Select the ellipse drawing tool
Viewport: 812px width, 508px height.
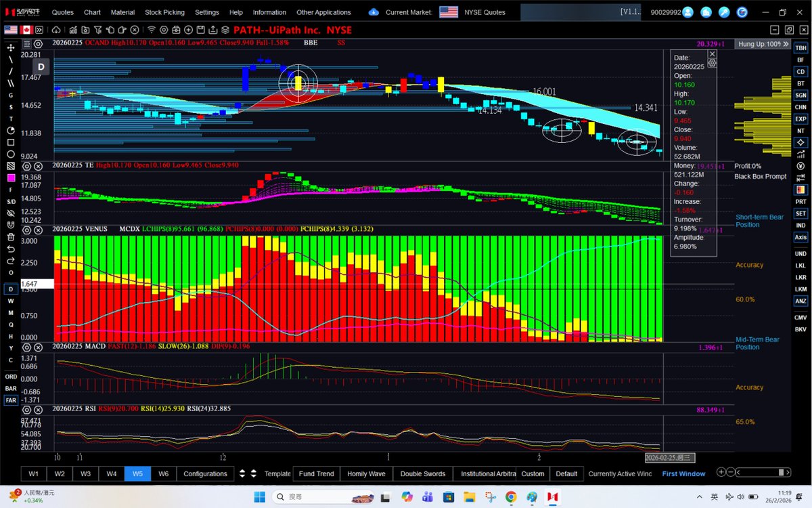pos(11,154)
